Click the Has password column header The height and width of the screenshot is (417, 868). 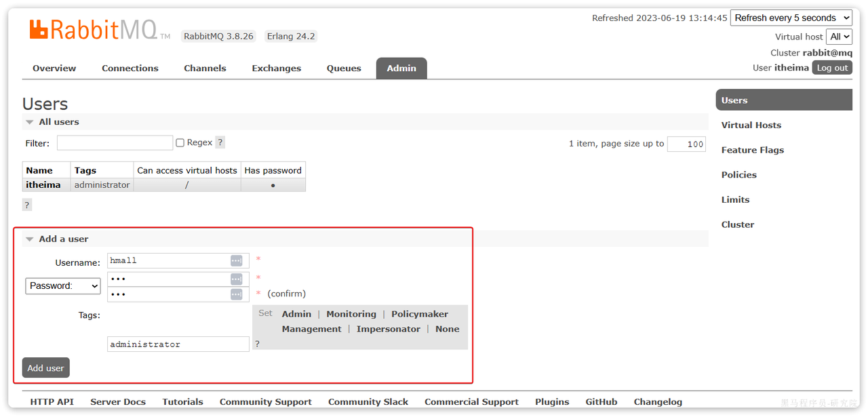pyautogui.click(x=273, y=170)
